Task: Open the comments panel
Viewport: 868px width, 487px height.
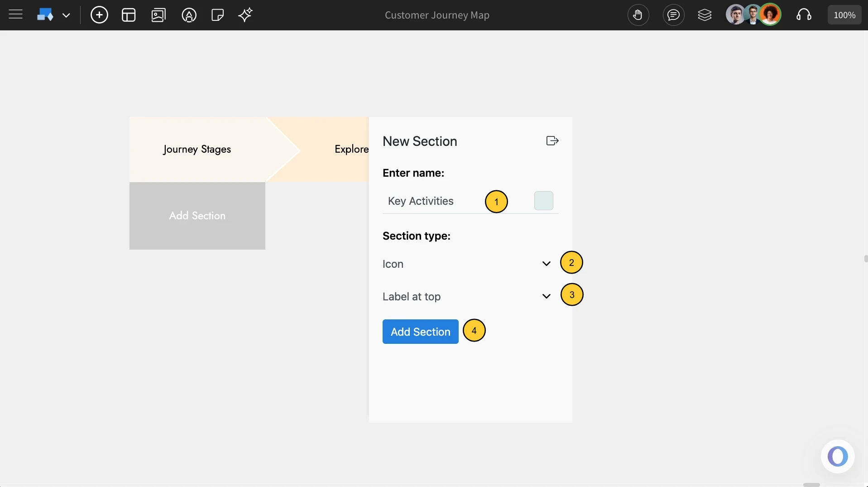Action: click(x=673, y=15)
